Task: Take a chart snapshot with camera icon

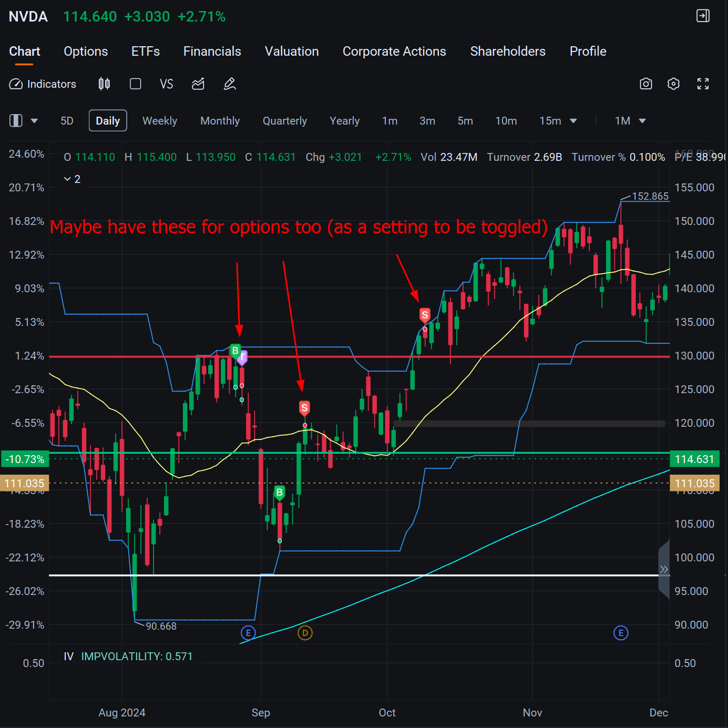Action: pyautogui.click(x=646, y=84)
